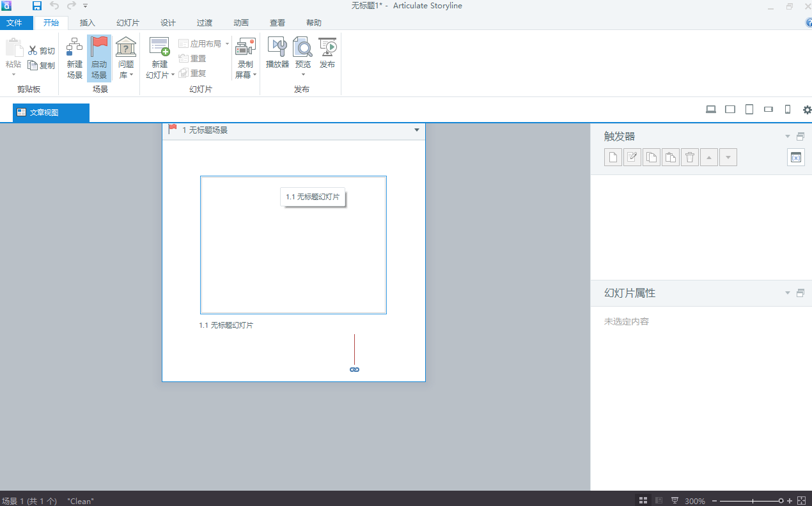Zoom out with the minus button
This screenshot has height=506, width=812.
pos(714,501)
